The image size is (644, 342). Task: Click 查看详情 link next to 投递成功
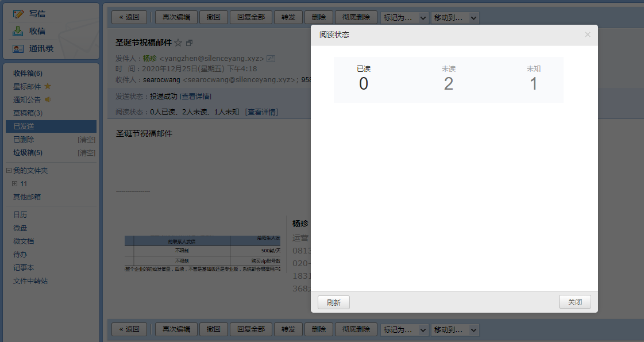pos(195,96)
